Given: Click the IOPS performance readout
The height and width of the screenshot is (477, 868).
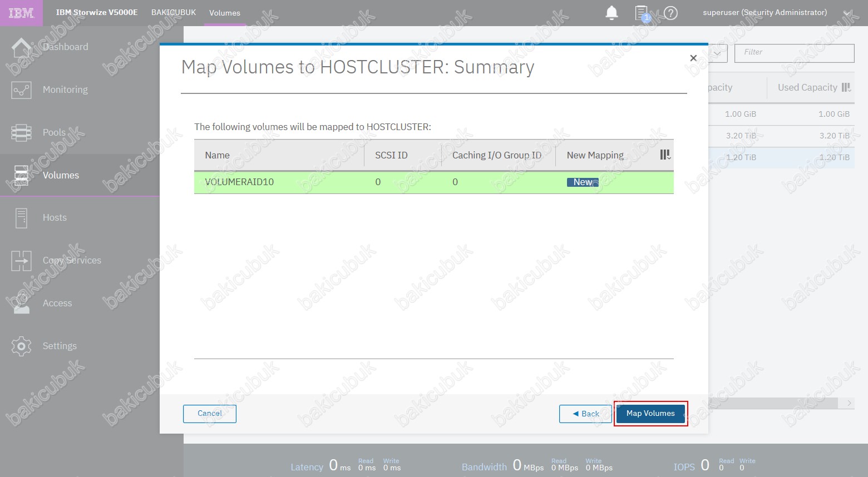Looking at the screenshot, I should click(x=714, y=465).
